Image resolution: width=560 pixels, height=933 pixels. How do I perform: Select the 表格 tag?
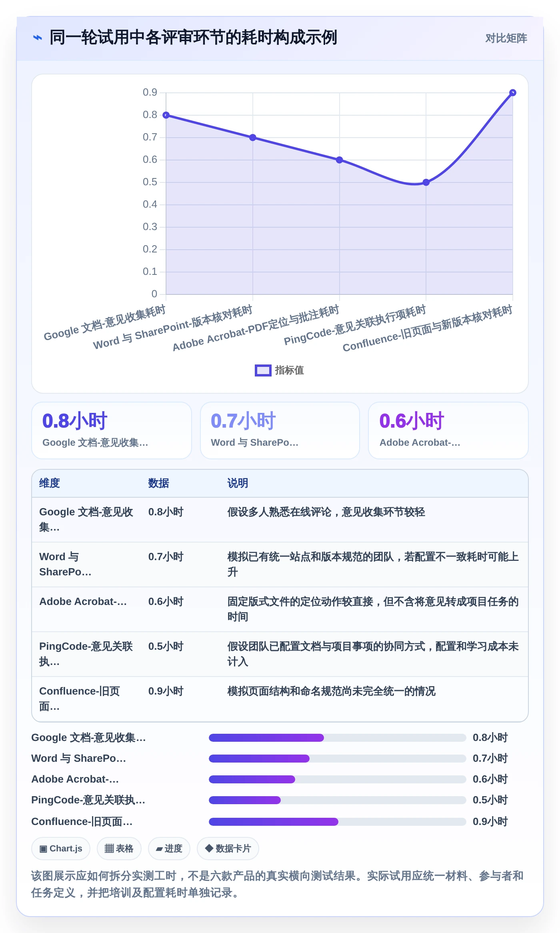point(119,849)
